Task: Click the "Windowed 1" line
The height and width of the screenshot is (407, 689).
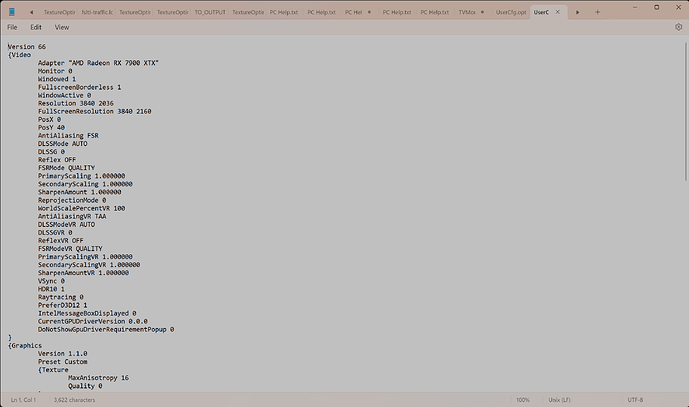Action: [57, 79]
